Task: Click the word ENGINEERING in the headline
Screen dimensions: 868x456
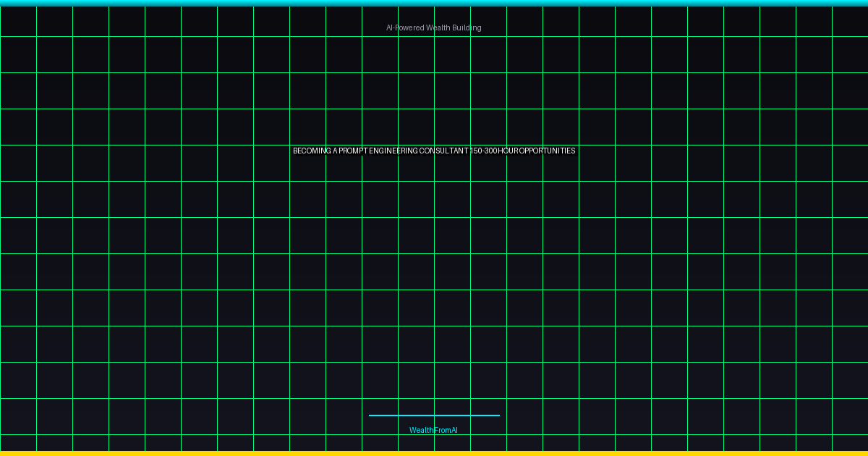Action: point(393,151)
